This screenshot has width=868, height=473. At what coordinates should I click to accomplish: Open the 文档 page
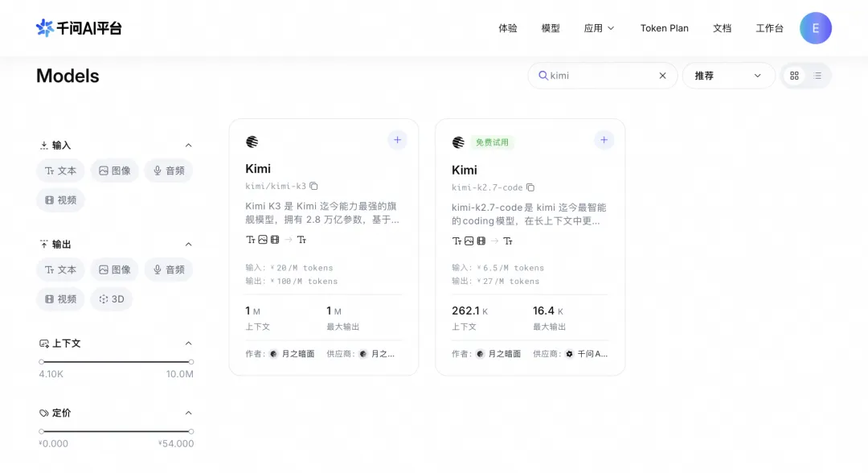[722, 28]
